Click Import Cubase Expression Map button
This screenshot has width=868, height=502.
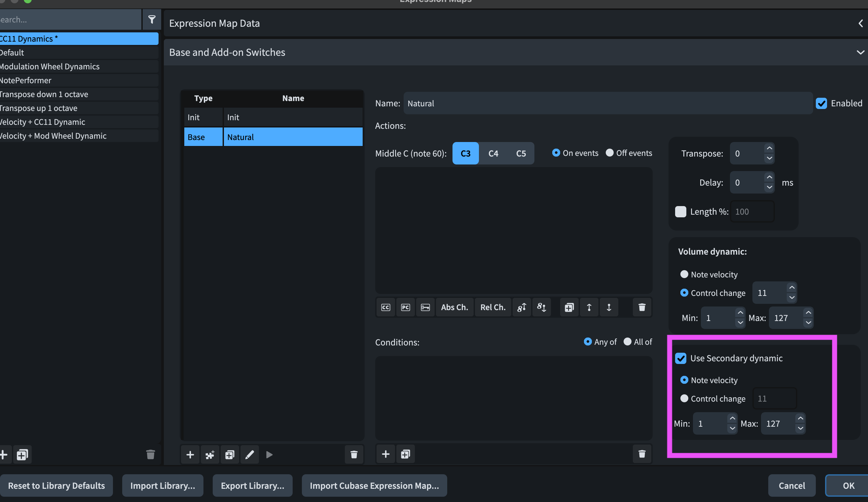[374, 485]
